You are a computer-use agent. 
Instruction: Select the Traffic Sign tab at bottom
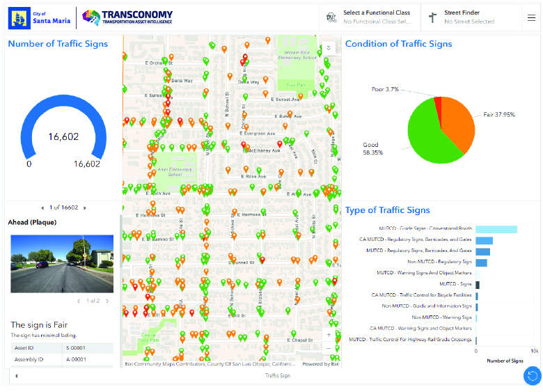coord(277,375)
